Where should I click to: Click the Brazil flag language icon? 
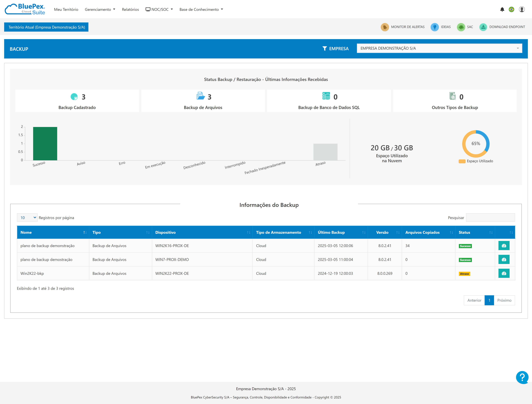pos(511,9)
